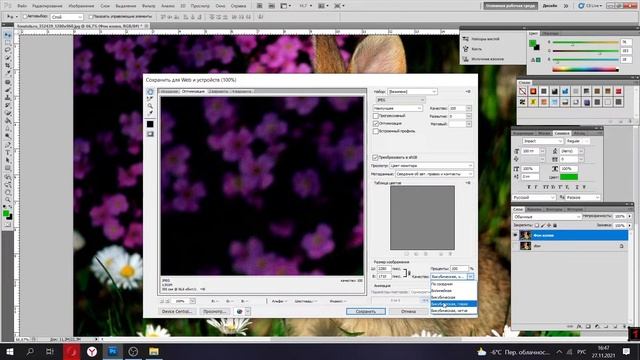
Task: Toggle Convert to sRGB checkbox
Action: coord(375,157)
